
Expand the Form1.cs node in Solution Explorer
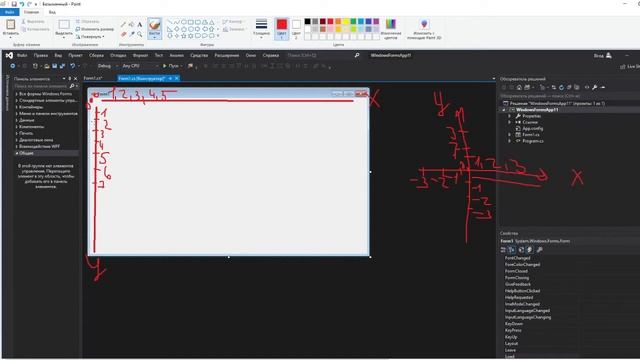pyautogui.click(x=509, y=134)
